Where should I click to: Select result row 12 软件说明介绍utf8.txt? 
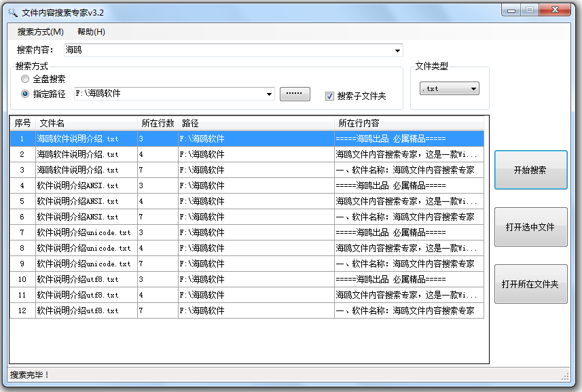coord(77,310)
